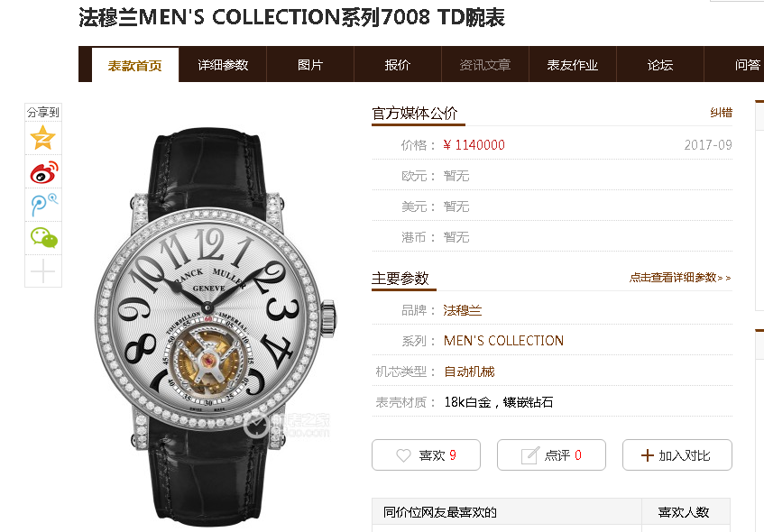Open 点击查看详细参数 link
The image size is (764, 532).
point(680,278)
